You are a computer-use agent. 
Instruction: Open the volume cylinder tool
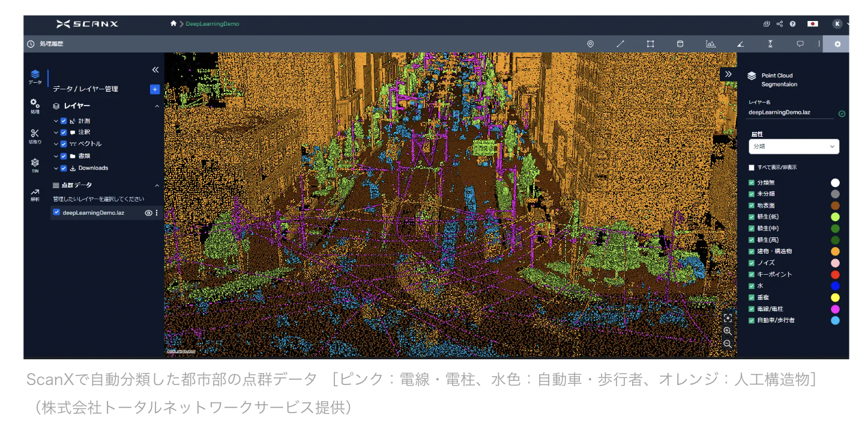pyautogui.click(x=680, y=44)
